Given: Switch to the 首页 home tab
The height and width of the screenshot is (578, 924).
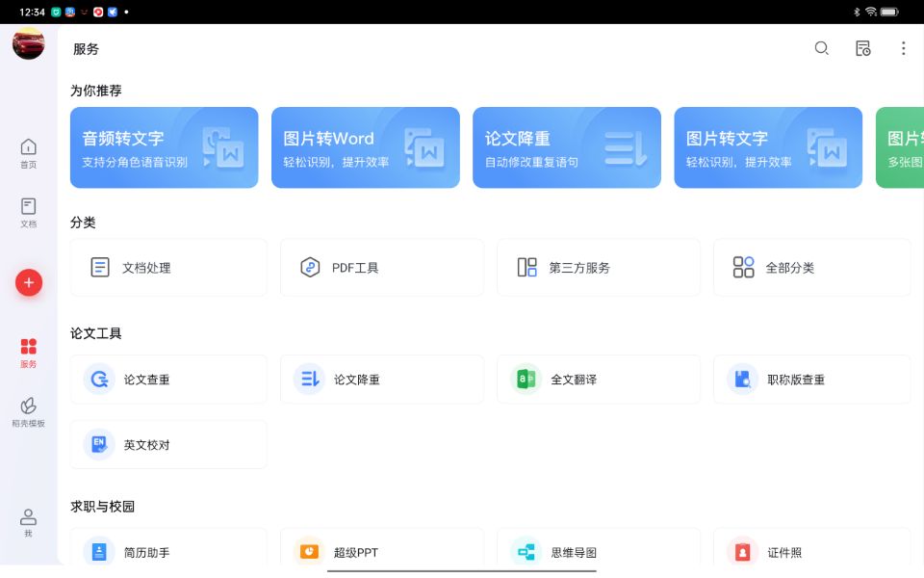Looking at the screenshot, I should (28, 152).
